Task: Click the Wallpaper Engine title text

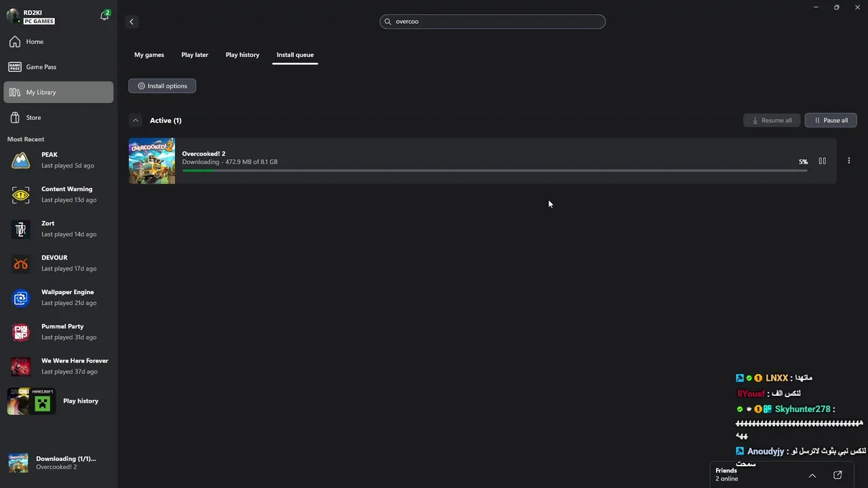Action: pyautogui.click(x=67, y=292)
